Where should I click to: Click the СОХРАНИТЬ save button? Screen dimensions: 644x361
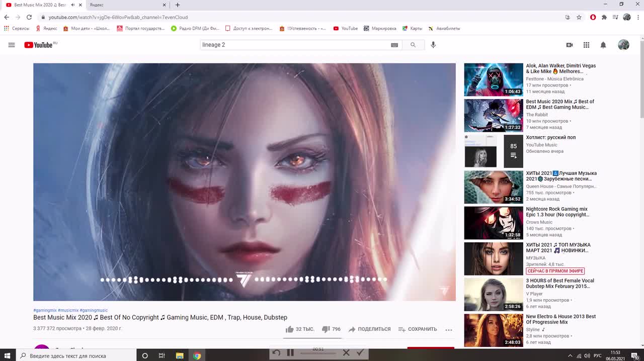[x=418, y=329]
